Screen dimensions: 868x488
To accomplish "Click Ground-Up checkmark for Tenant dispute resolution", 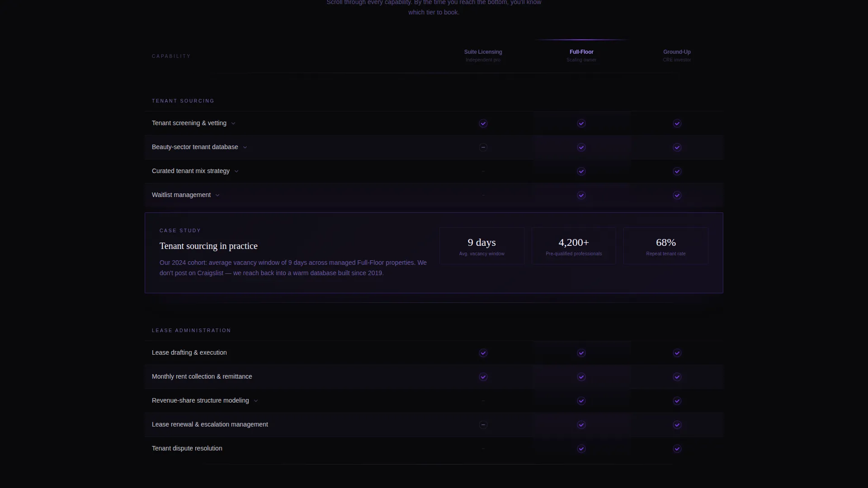I will click(677, 449).
